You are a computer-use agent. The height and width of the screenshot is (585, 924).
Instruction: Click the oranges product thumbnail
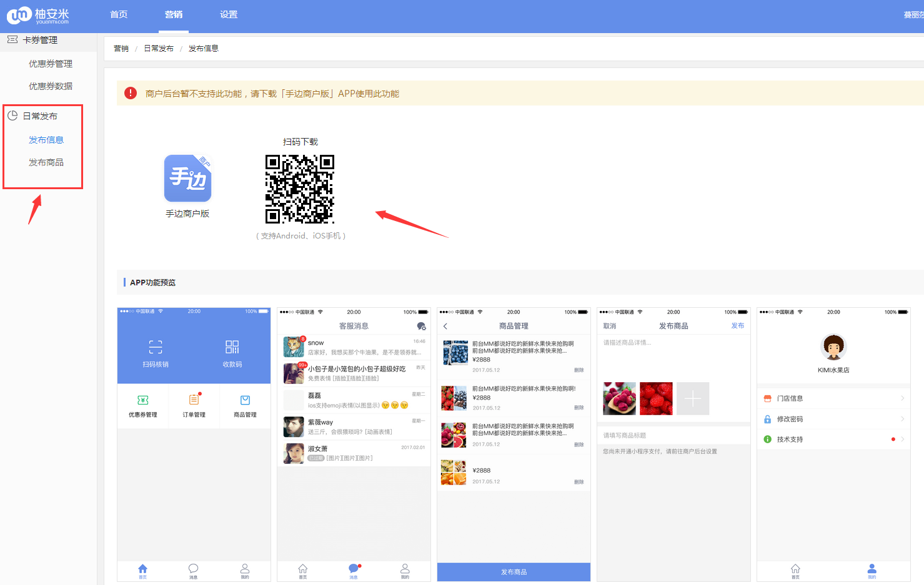pos(454,473)
